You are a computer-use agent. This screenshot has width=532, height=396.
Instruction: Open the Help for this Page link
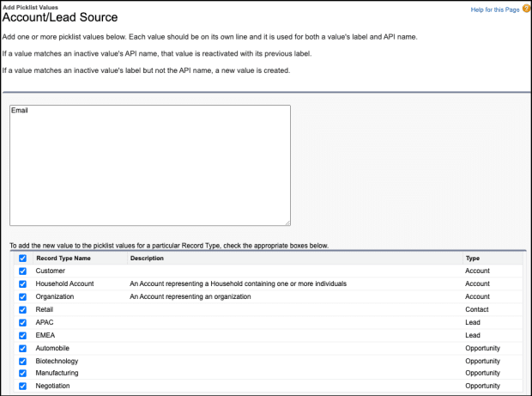[493, 9]
